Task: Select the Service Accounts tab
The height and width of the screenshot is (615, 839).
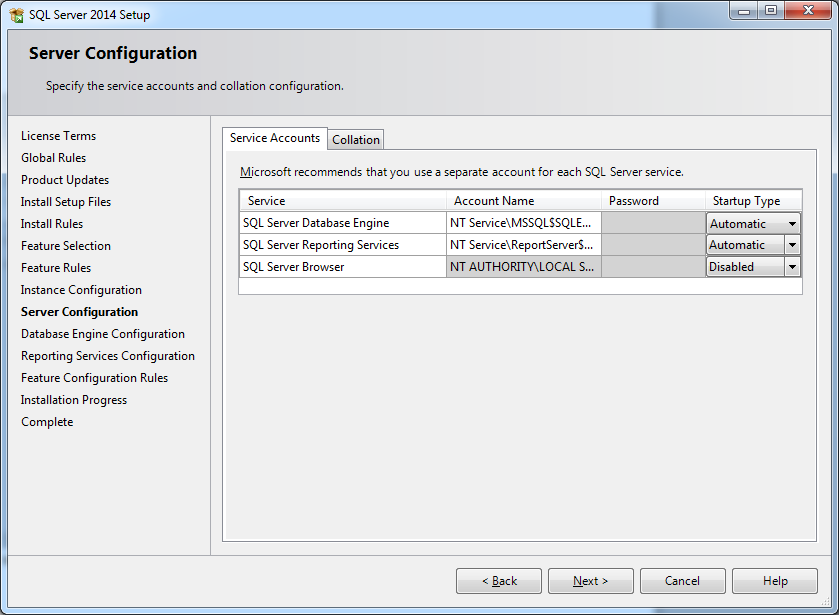Action: click(x=274, y=138)
